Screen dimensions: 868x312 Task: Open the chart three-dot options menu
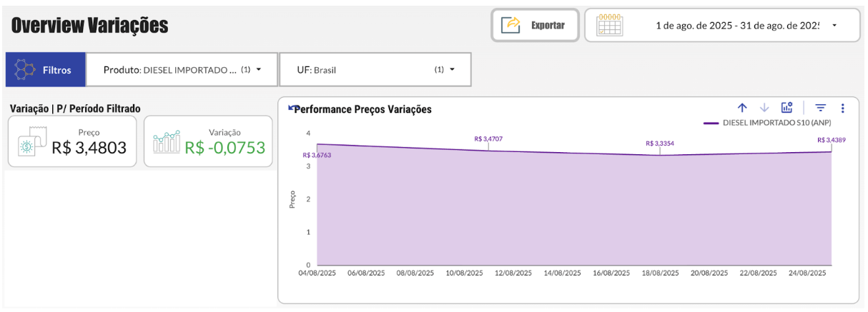[843, 108]
